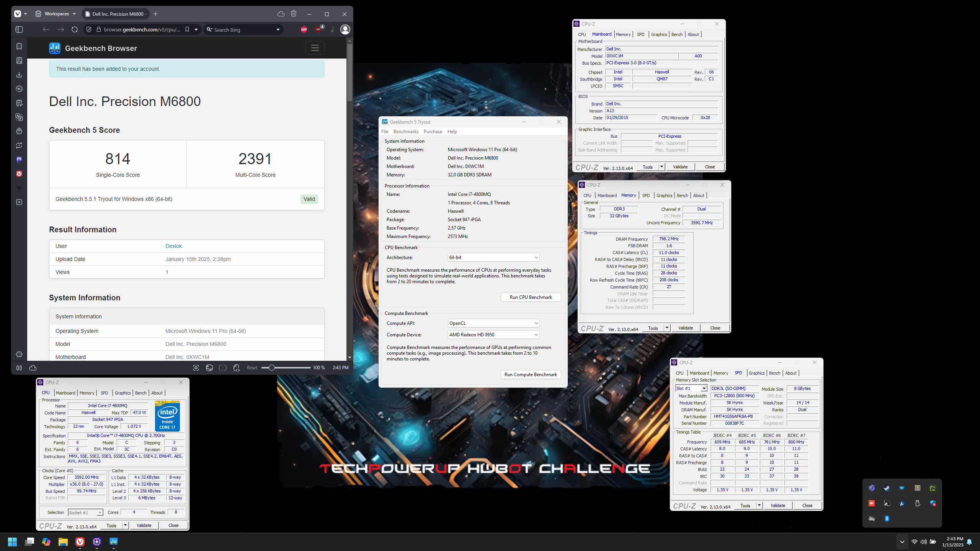Open the address bar history dropdown arrow

tap(196, 29)
